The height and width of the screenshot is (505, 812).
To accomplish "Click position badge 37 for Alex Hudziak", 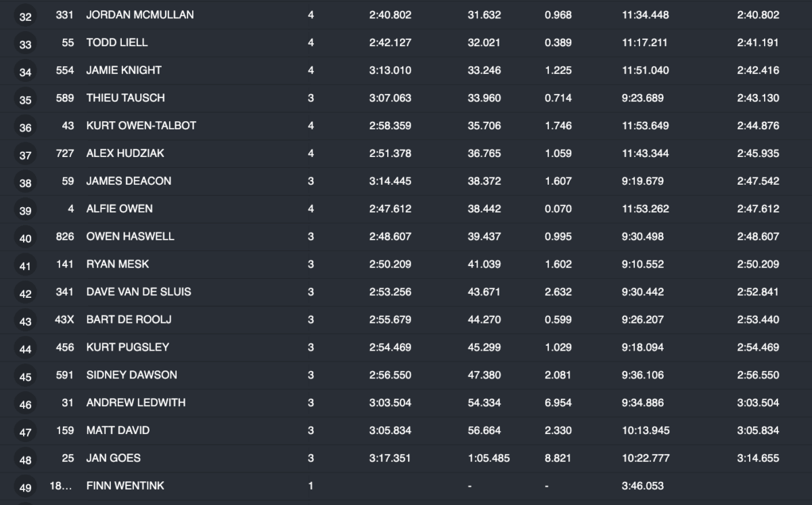I will [x=26, y=156].
